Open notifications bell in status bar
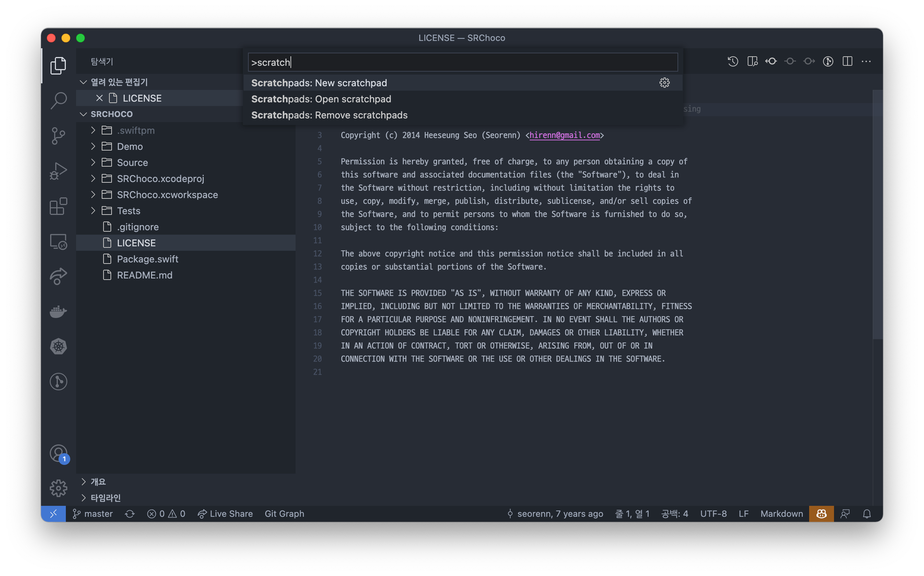This screenshot has width=924, height=576. pyautogui.click(x=867, y=514)
